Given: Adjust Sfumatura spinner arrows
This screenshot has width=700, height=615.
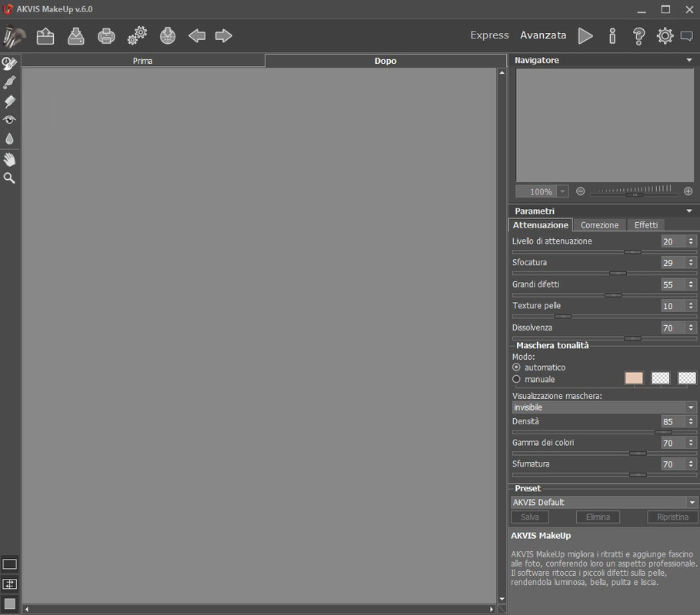Looking at the screenshot, I should [x=691, y=464].
